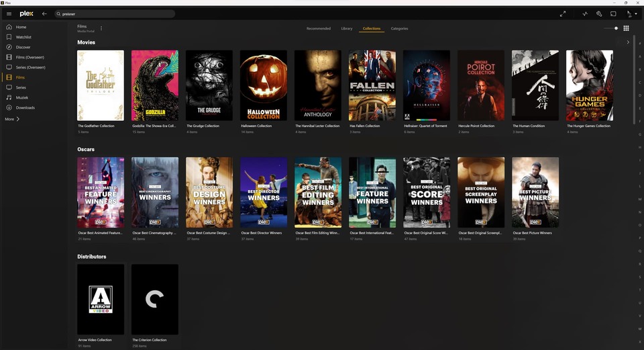Open the Criterion Collection logo tile
Viewport: 644px width, 350px height.
click(155, 300)
